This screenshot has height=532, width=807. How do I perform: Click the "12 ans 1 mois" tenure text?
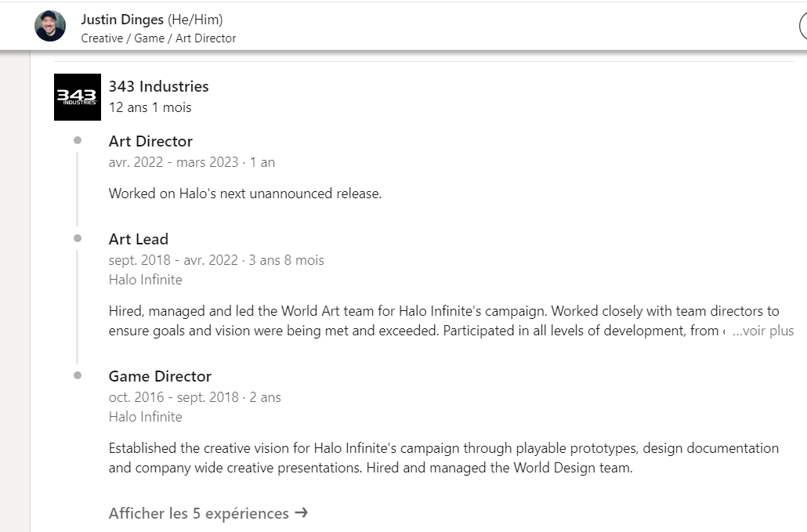tap(150, 107)
